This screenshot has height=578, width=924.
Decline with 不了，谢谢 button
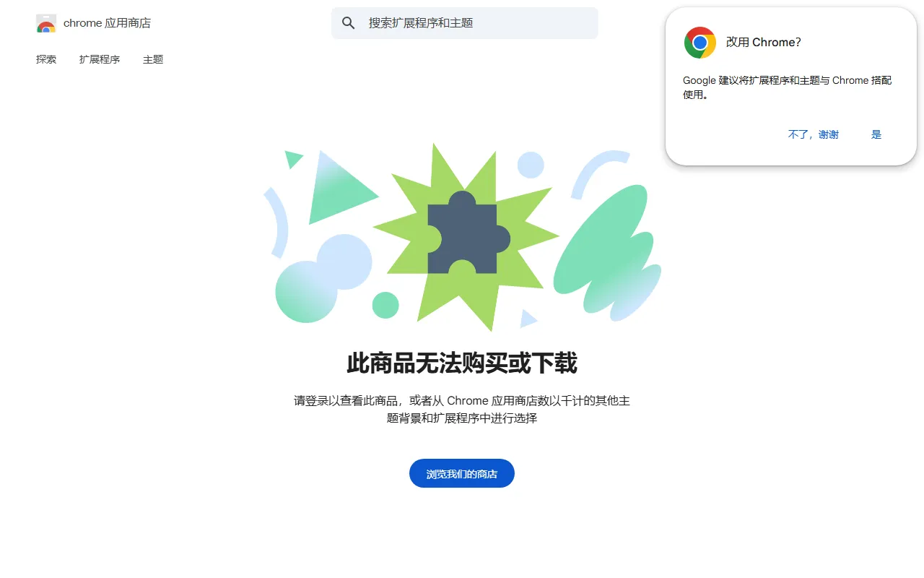[x=814, y=134]
